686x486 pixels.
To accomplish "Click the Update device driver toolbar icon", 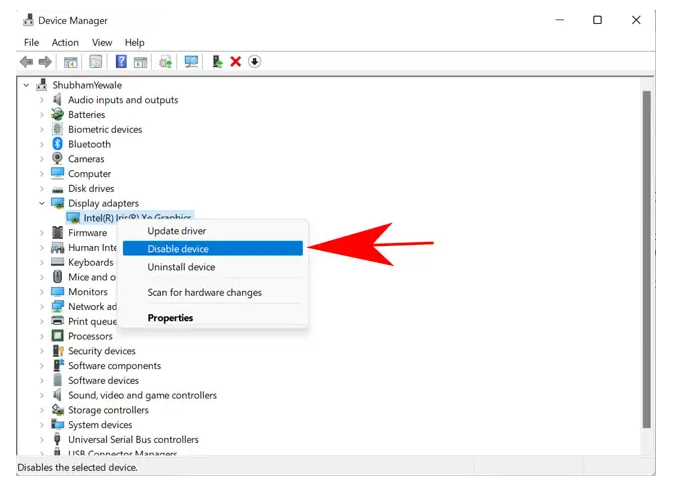I will (165, 62).
